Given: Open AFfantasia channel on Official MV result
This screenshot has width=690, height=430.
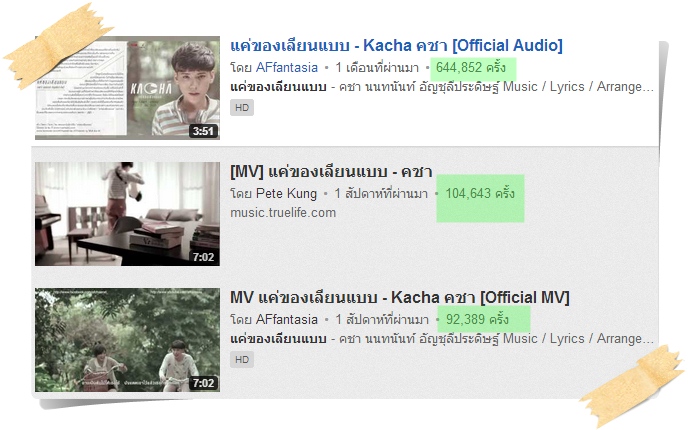Looking at the screenshot, I should pos(286,319).
